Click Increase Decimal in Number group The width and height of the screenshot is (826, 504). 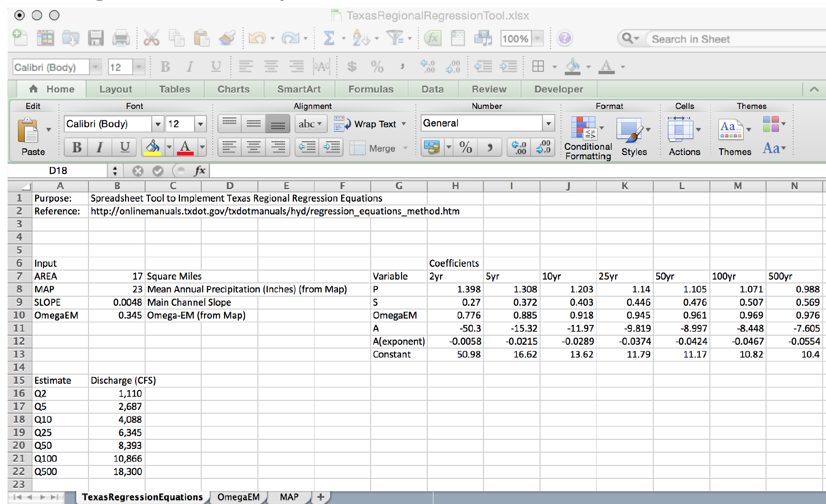519,147
